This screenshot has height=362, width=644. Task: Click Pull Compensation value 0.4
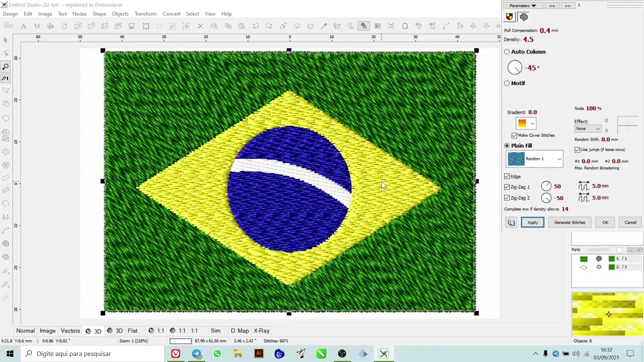pos(545,31)
